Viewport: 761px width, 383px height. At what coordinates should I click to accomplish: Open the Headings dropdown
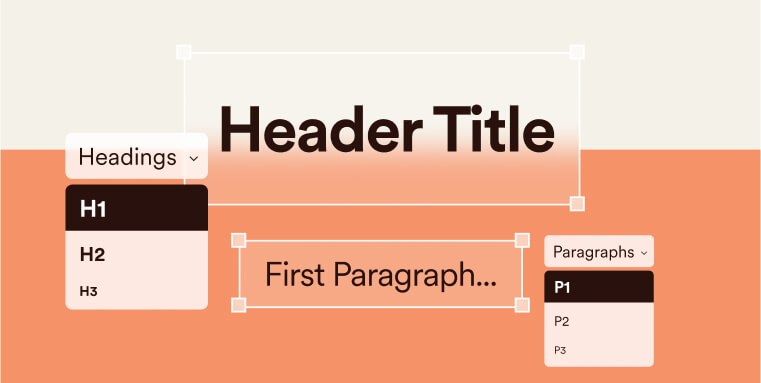coord(136,156)
